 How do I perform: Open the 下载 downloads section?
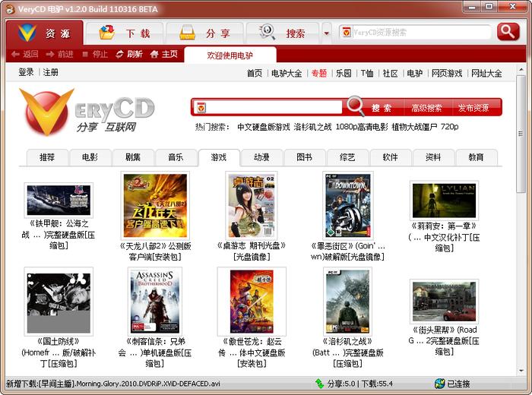[124, 33]
